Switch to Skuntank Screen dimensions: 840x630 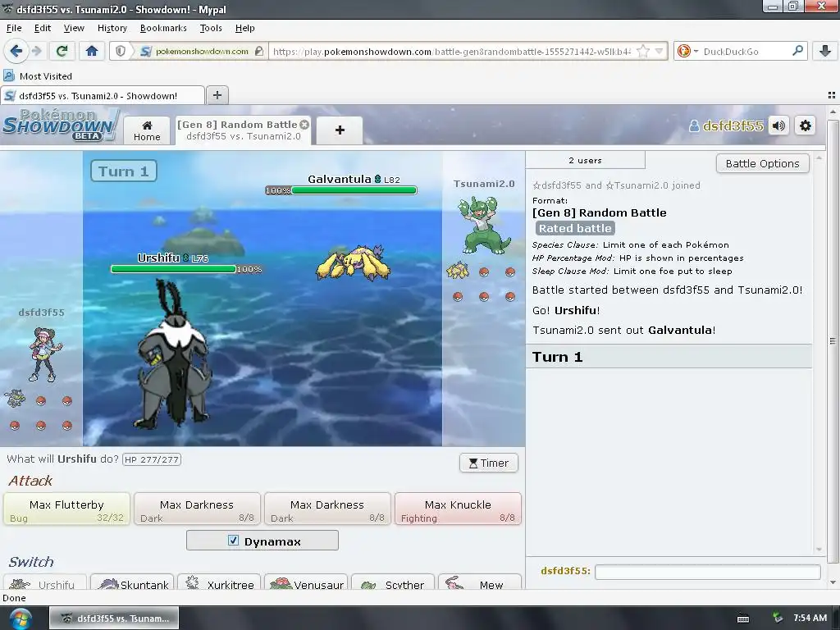134,582
